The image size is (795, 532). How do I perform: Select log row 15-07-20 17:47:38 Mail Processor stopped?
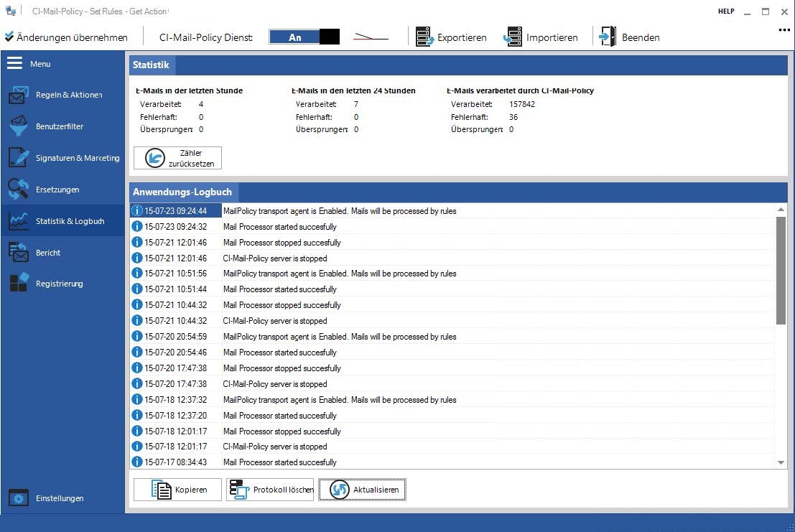pos(451,368)
